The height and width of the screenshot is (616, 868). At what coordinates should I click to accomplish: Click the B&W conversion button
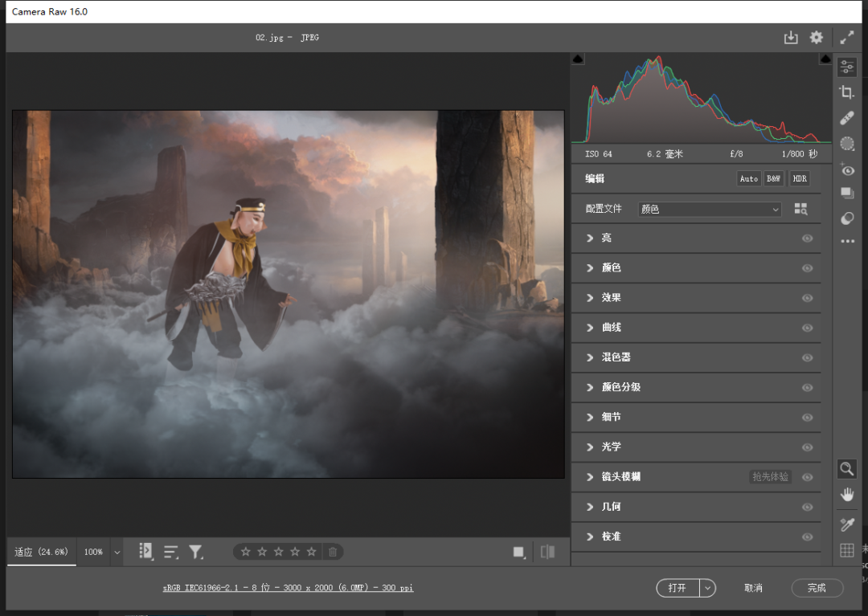(773, 178)
